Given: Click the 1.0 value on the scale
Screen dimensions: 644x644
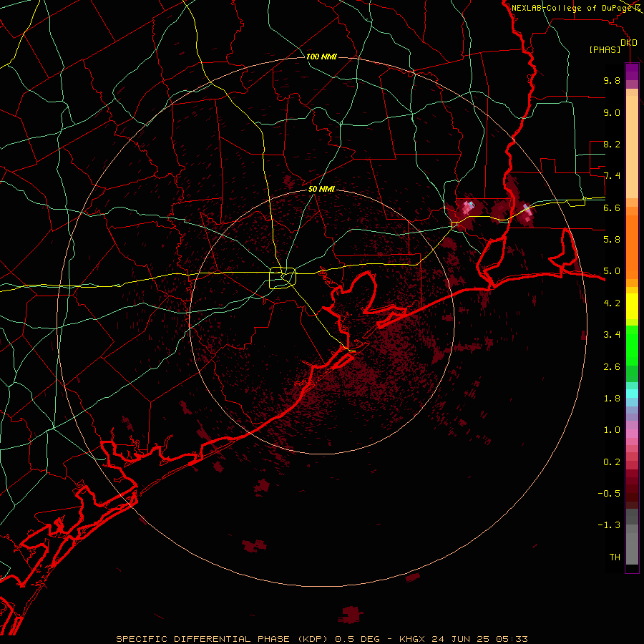Looking at the screenshot, I should pyautogui.click(x=612, y=430).
